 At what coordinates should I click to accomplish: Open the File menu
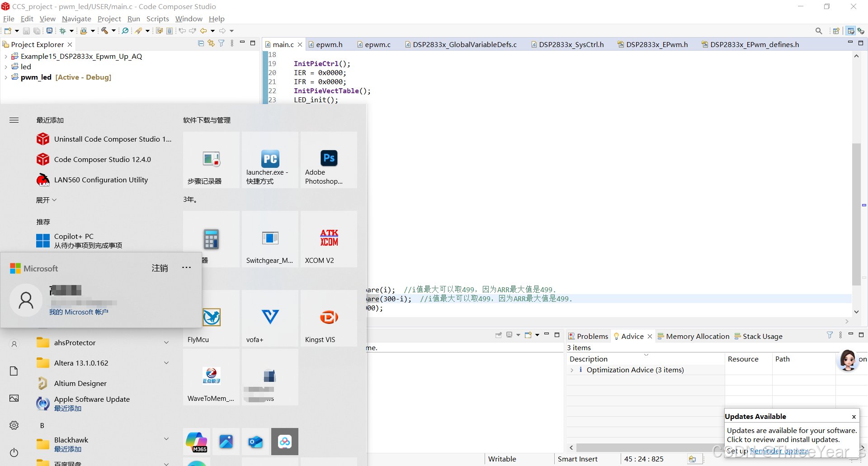pyautogui.click(x=9, y=19)
